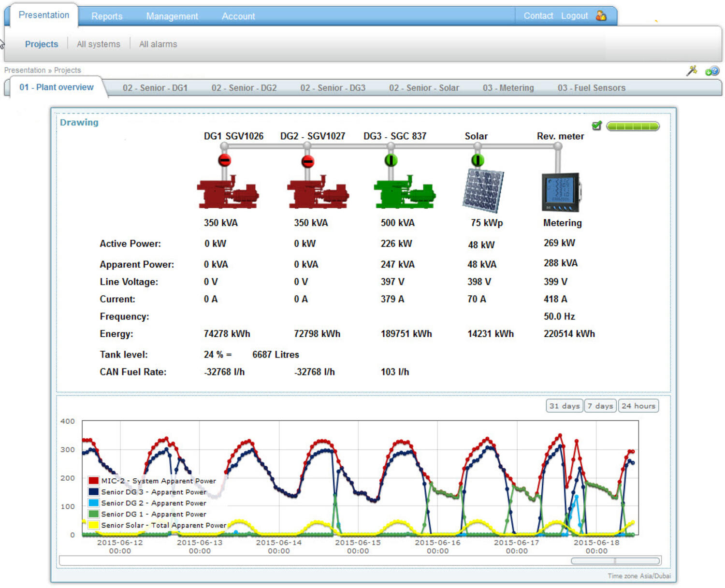The image size is (725, 588).
Task: Open the Rev. meter metering device graphic
Action: click(x=561, y=192)
